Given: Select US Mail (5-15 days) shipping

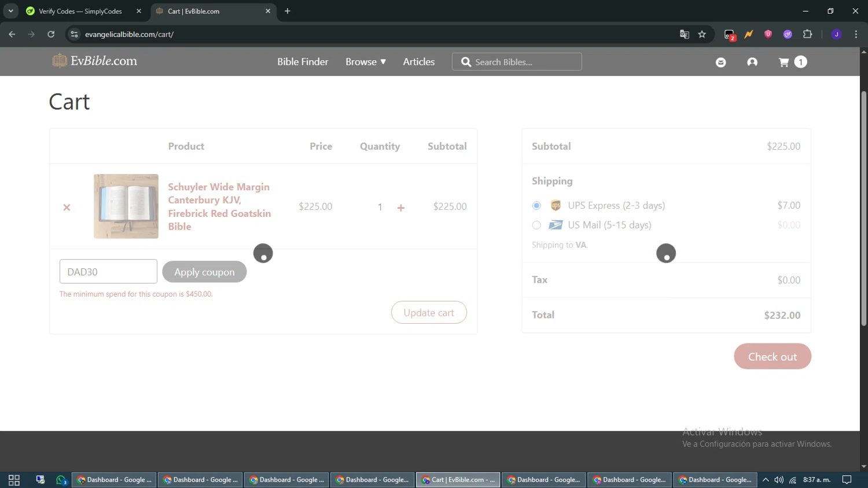Looking at the screenshot, I should point(536,225).
